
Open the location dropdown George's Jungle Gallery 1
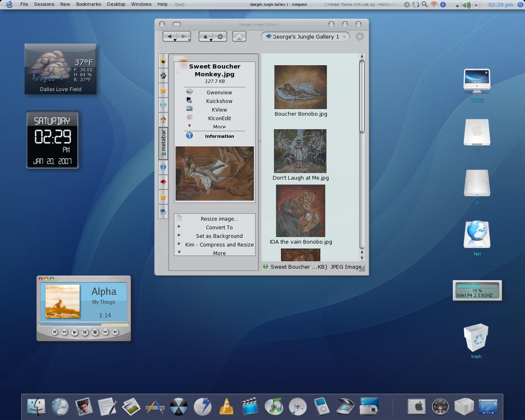coord(306,37)
